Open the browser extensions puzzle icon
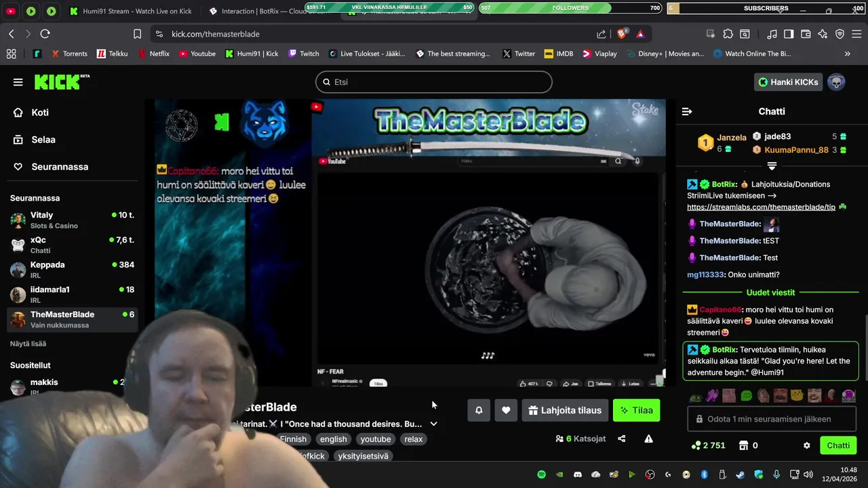The height and width of the screenshot is (488, 868). (x=728, y=34)
